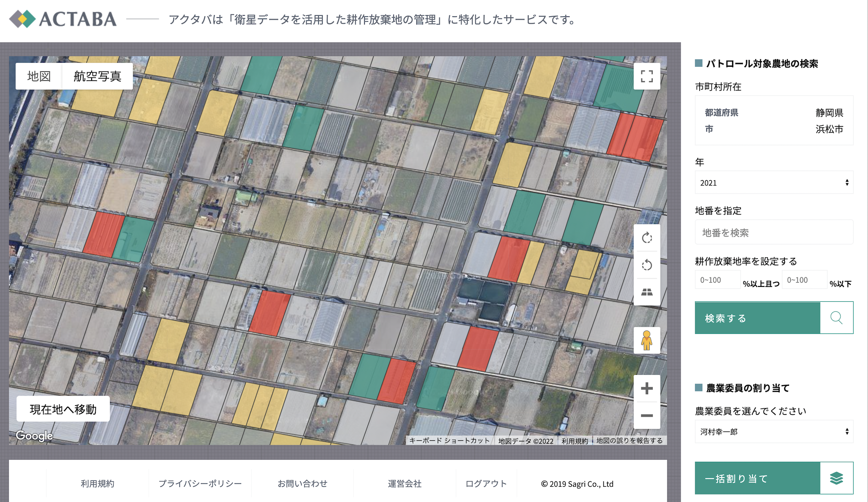Click the magnifier icon beside 検索する

(x=836, y=318)
